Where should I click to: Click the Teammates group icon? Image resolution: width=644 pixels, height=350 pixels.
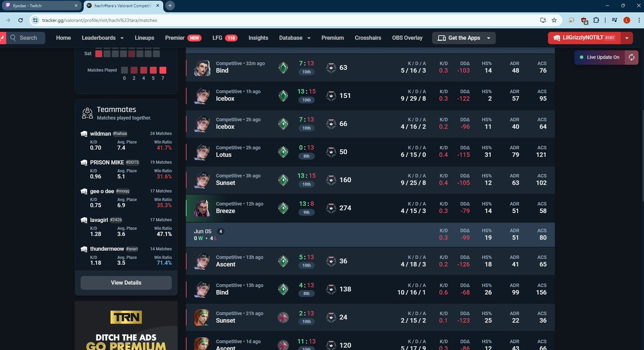(87, 113)
